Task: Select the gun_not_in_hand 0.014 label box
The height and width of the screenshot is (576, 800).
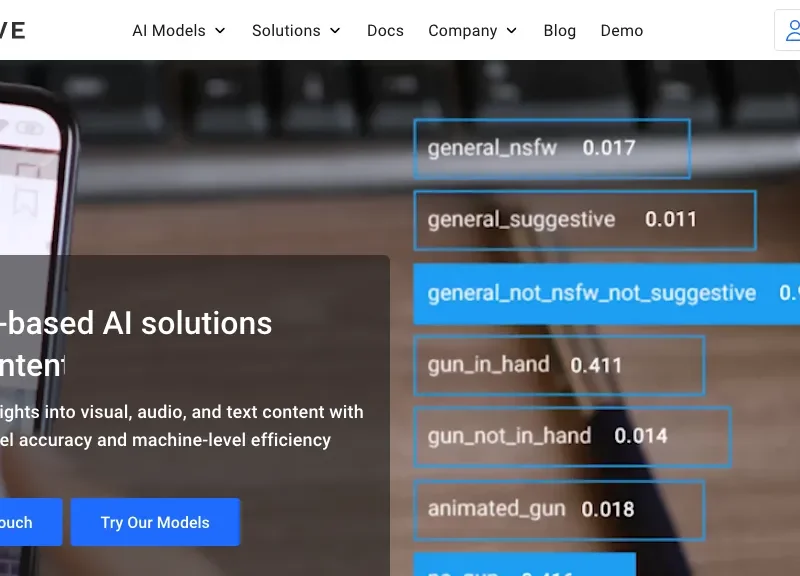Action: coord(572,437)
